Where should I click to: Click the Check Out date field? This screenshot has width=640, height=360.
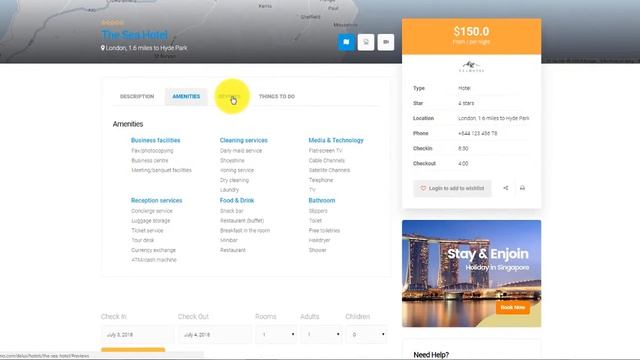(215, 334)
